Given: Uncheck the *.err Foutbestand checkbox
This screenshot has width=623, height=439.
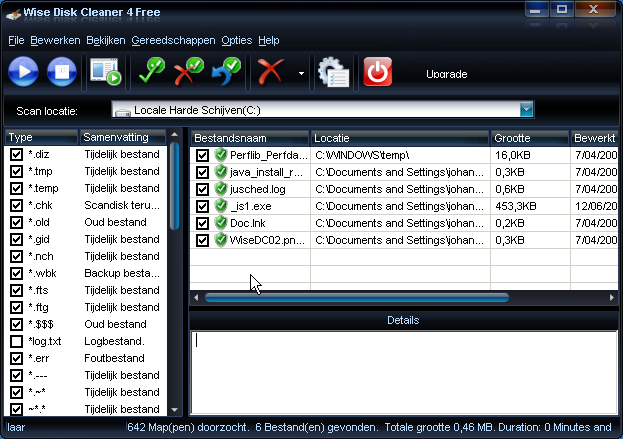Looking at the screenshot, I should click(x=16, y=358).
